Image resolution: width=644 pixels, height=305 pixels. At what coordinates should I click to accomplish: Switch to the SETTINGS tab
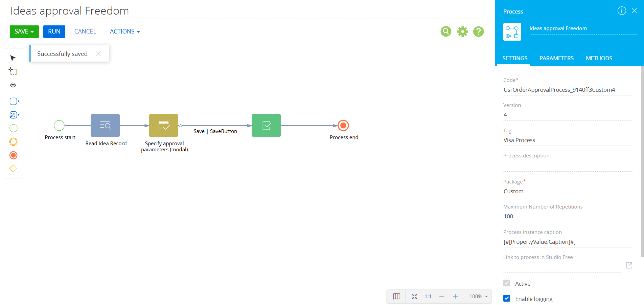(x=515, y=58)
